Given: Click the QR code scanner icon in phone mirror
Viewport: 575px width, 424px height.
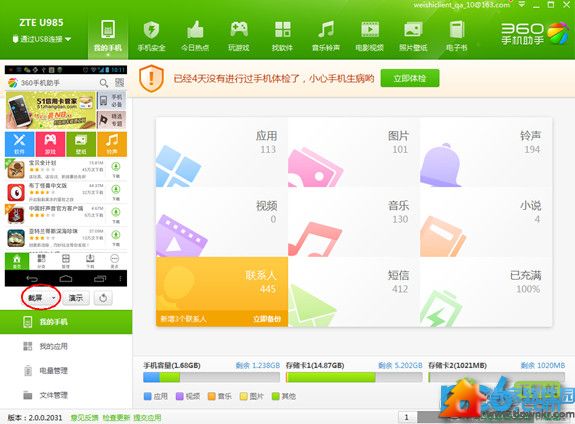Looking at the screenshot, I should pyautogui.click(x=120, y=83).
